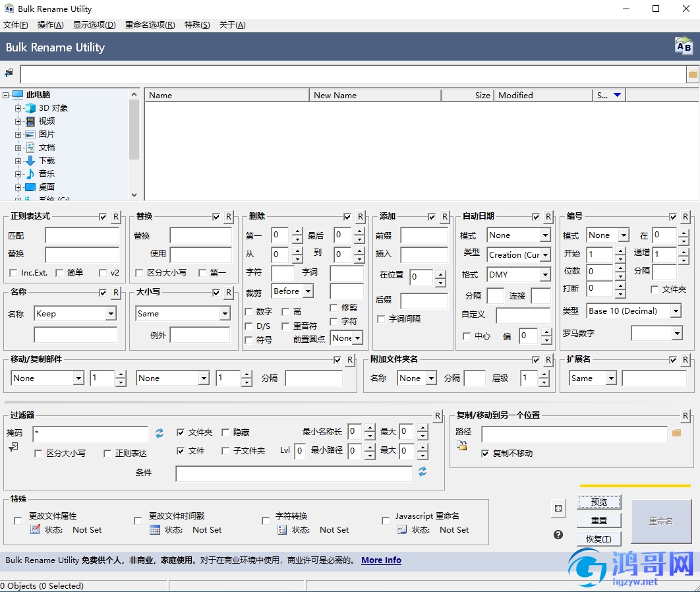Click the 预览 button
Screen dimensions: 700x592
[598, 502]
